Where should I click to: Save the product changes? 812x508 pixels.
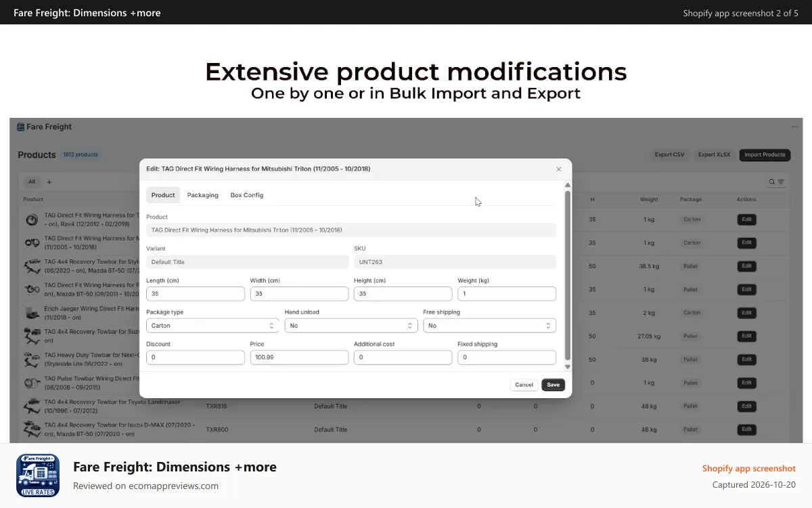coord(553,385)
